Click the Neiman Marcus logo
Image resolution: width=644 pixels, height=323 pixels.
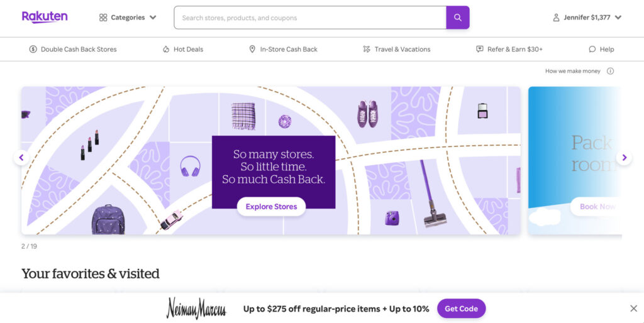tap(196, 308)
